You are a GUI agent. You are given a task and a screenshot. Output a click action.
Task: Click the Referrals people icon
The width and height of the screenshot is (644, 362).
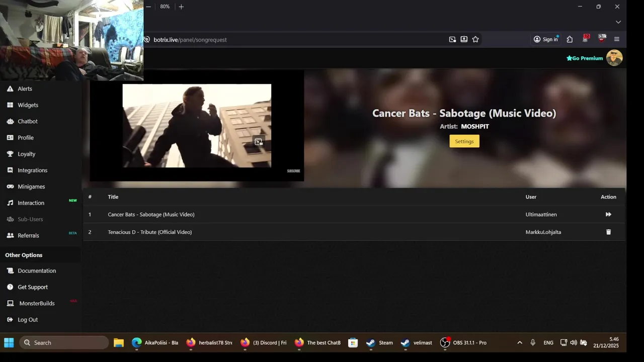click(x=10, y=235)
